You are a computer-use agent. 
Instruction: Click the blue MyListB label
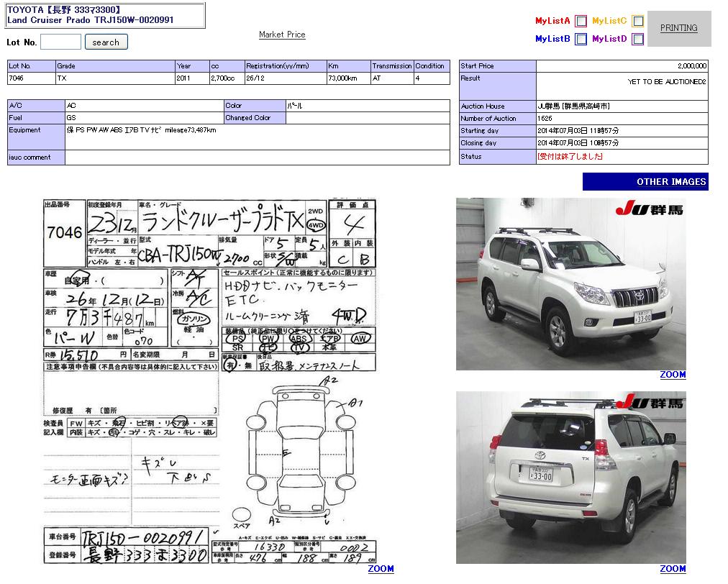(552, 40)
